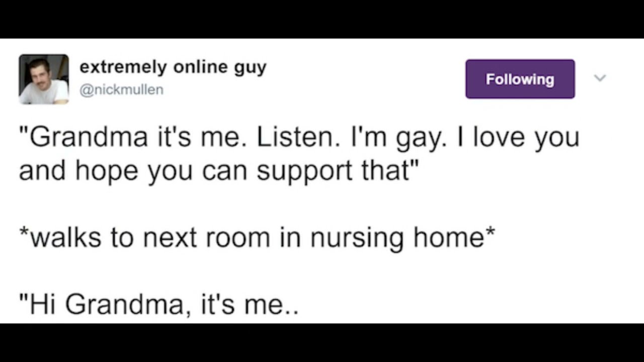Click 'and hope you' in second tweet line
Screen dimensions: 644x362
106,171
